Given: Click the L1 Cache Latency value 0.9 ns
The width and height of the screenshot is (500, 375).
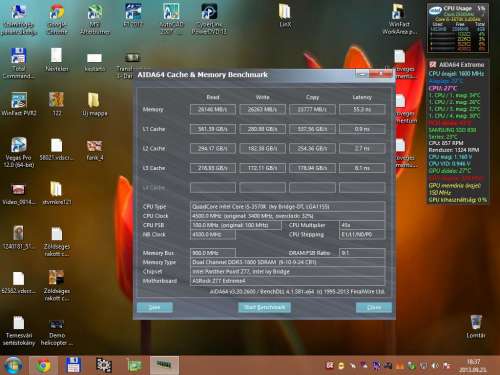Looking at the screenshot, I should (362, 129).
